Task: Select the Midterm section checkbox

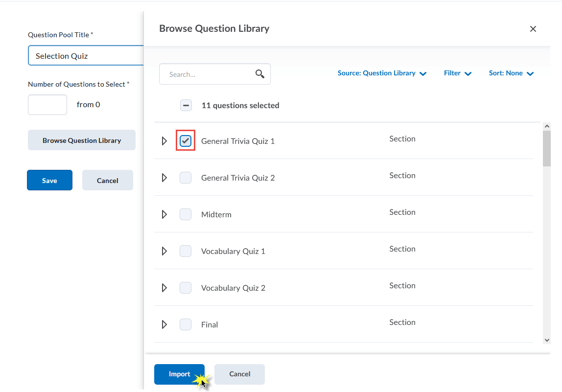Action: coord(186,214)
